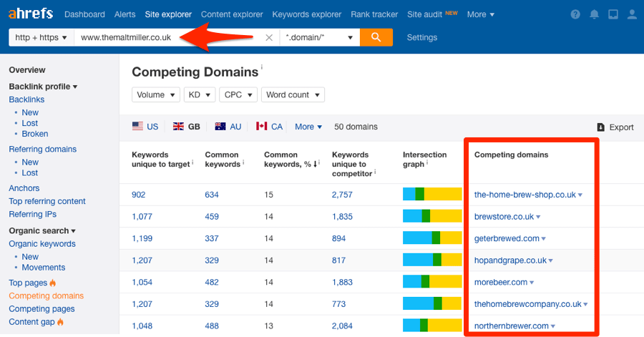Open Organic keywords link
644x337 pixels.
pyautogui.click(x=42, y=244)
